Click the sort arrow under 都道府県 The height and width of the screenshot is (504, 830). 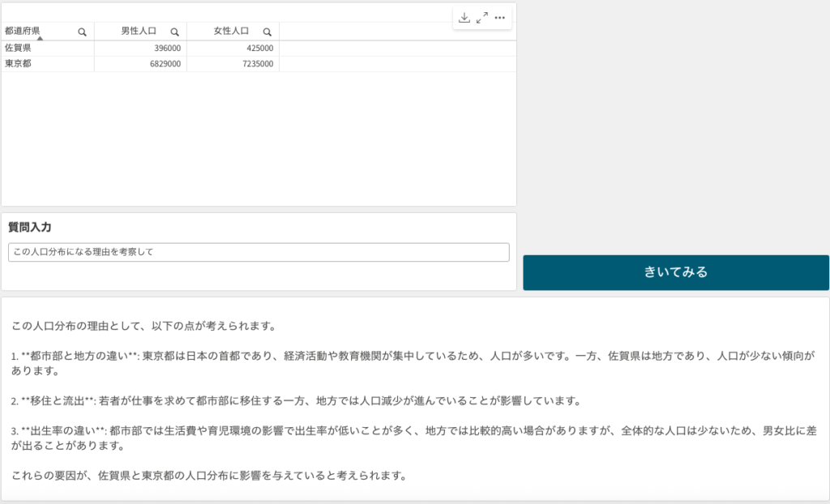pyautogui.click(x=37, y=38)
